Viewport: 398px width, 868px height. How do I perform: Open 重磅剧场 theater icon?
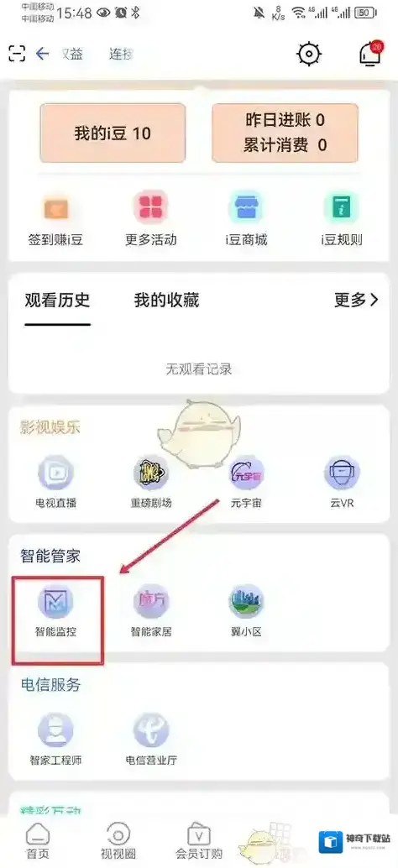tap(151, 473)
